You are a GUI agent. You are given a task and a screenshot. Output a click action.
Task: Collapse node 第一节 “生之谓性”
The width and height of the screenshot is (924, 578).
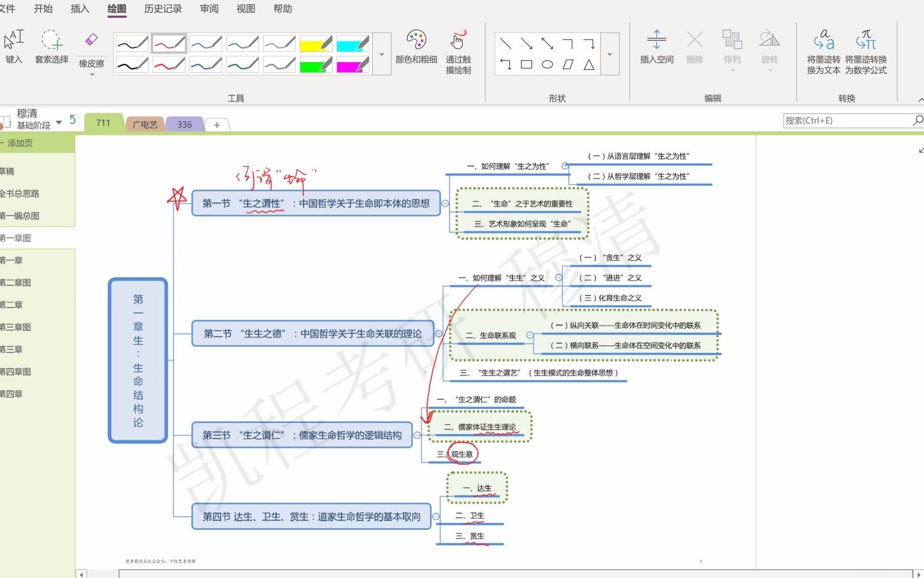pos(445,203)
